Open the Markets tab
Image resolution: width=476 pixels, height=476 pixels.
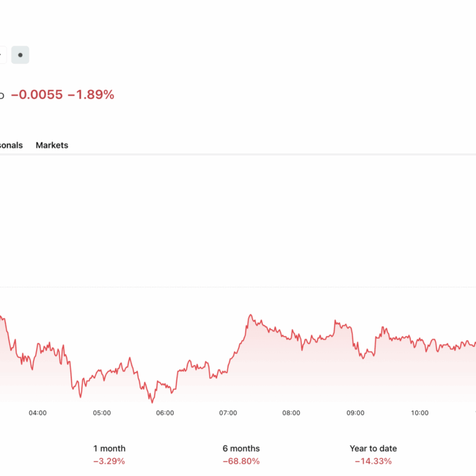pyautogui.click(x=52, y=145)
